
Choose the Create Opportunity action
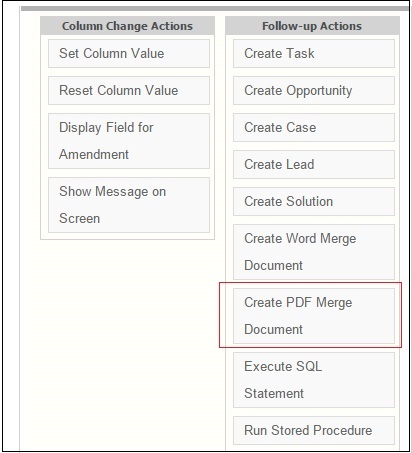coord(314,90)
